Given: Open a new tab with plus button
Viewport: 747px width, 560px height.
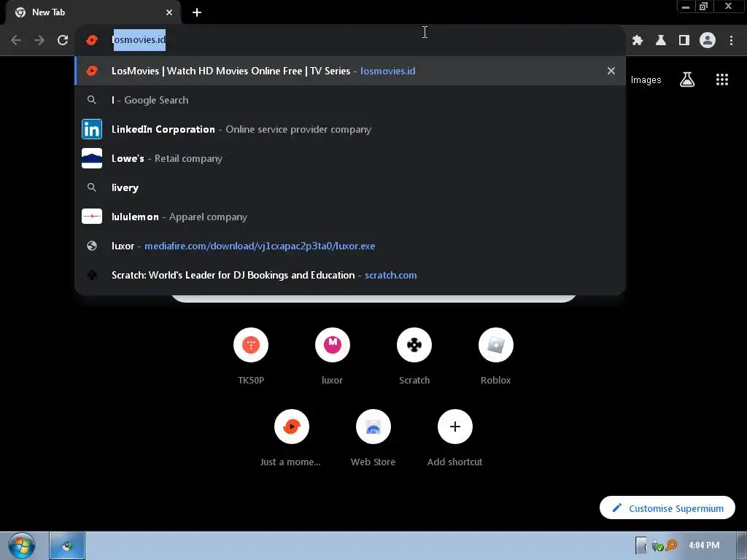Looking at the screenshot, I should pos(197,12).
